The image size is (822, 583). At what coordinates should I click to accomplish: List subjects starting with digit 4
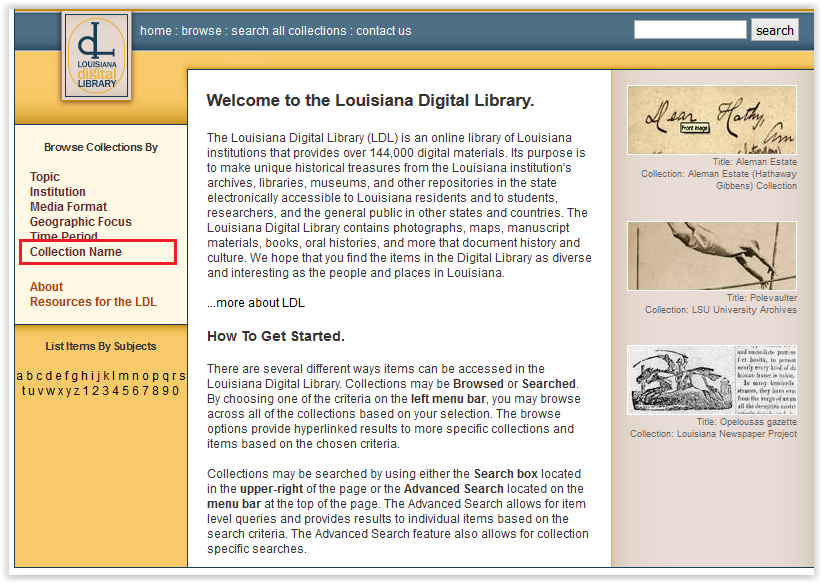[116, 391]
